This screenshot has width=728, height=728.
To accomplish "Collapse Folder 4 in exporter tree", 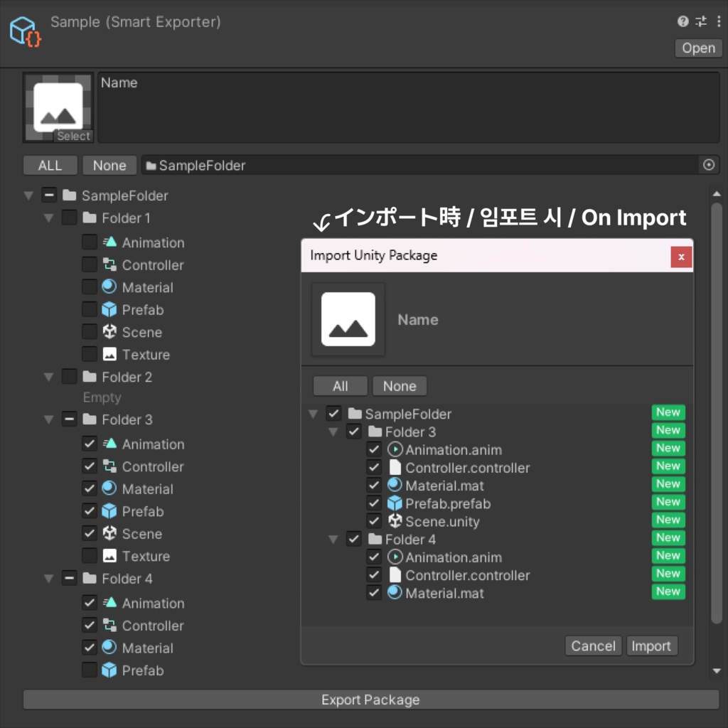I will (x=49, y=579).
